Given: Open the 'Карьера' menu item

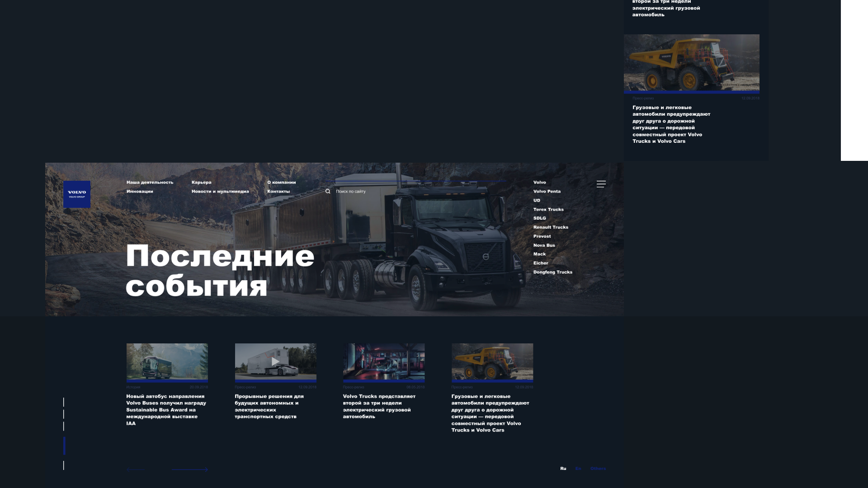Looking at the screenshot, I should (201, 183).
